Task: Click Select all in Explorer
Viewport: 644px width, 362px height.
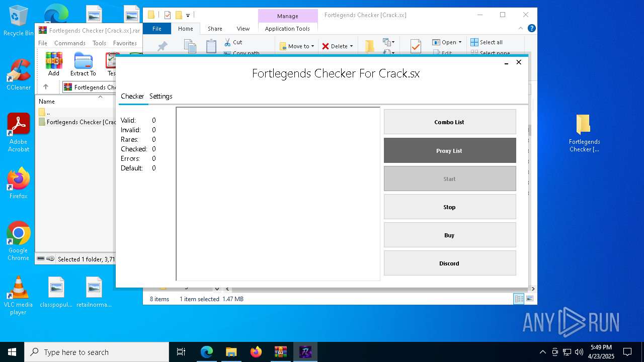Action: tap(487, 42)
